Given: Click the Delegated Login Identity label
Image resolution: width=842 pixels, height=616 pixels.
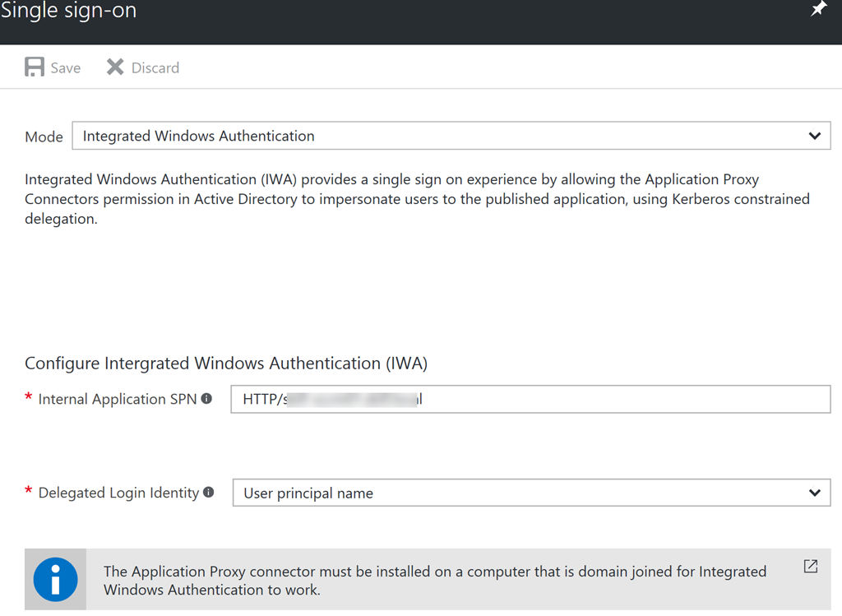Looking at the screenshot, I should [x=118, y=493].
